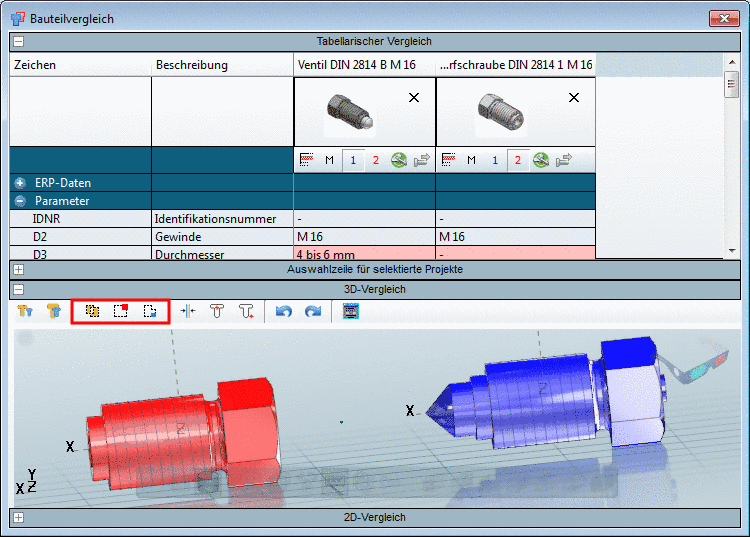Image resolution: width=750 pixels, height=537 pixels.
Task: Click the Ventil DIN 2814 B M 16 column header
Action: pos(364,65)
